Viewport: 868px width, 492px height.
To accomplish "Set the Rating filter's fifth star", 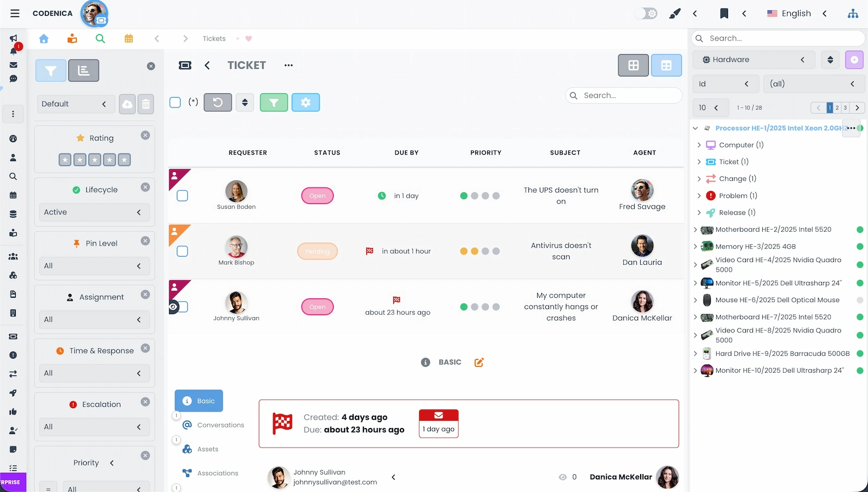I will click(x=124, y=160).
